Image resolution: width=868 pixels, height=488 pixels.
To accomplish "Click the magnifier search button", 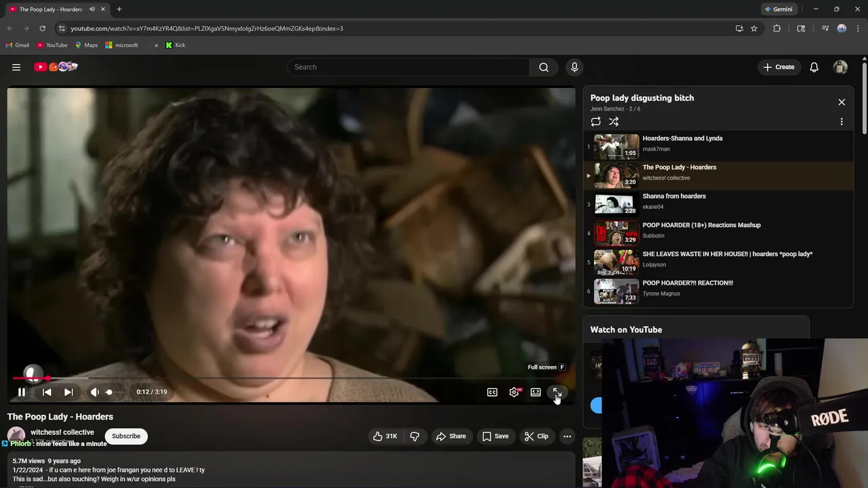I will coord(544,67).
